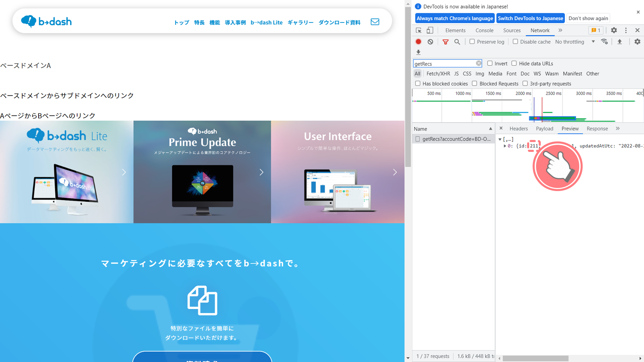644x362 pixels.
Task: Toggle the red filter funnel icon
Action: pos(445,42)
